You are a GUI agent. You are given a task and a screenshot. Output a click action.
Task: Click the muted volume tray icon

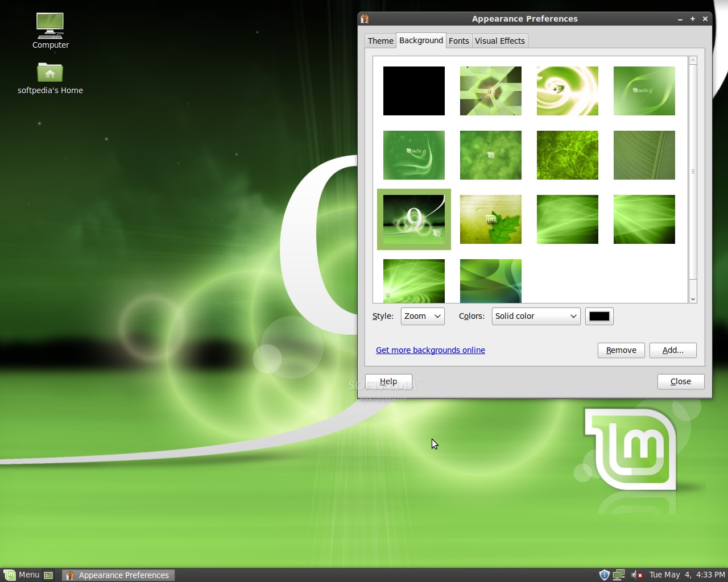[x=636, y=575]
